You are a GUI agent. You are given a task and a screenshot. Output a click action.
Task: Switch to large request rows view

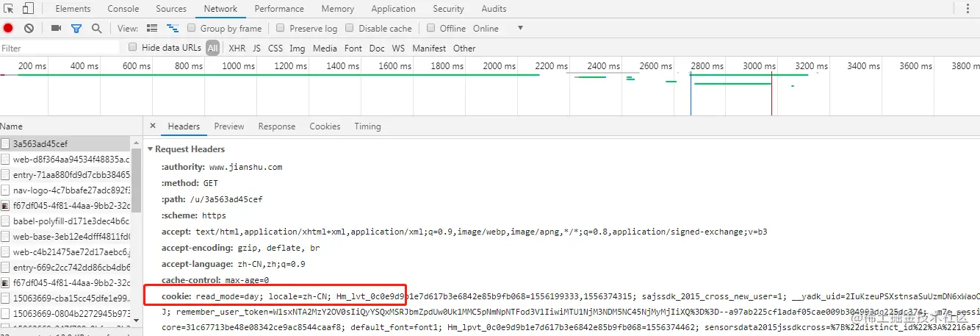pyautogui.click(x=152, y=29)
